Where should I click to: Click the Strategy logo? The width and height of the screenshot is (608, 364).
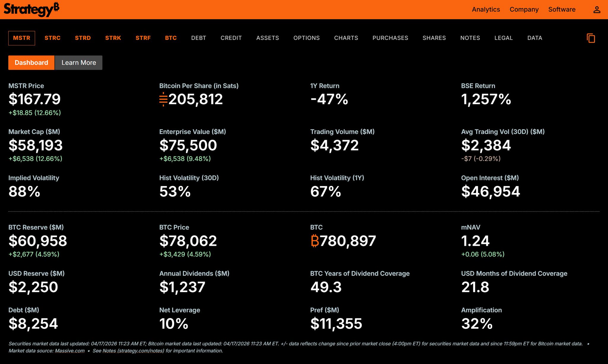31,10
